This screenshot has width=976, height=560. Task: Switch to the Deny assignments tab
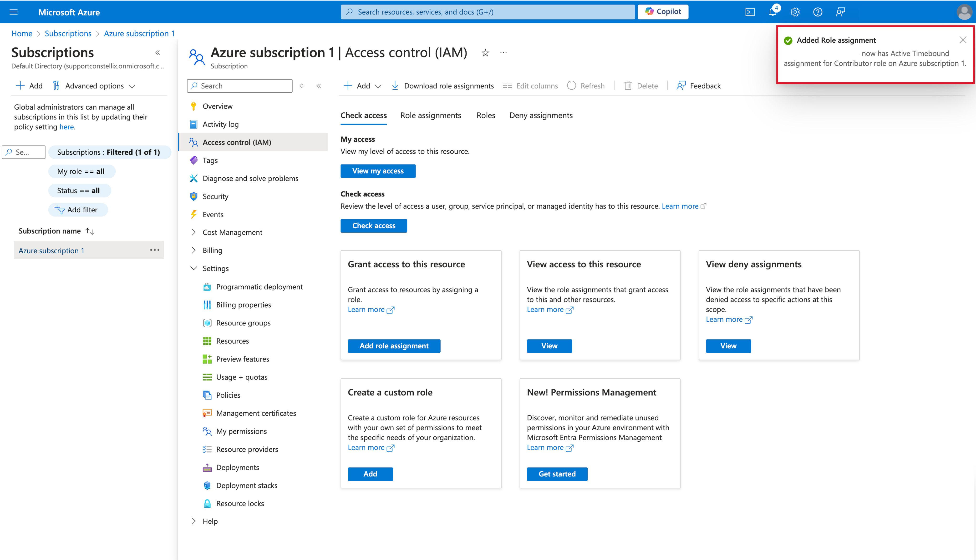[541, 115]
